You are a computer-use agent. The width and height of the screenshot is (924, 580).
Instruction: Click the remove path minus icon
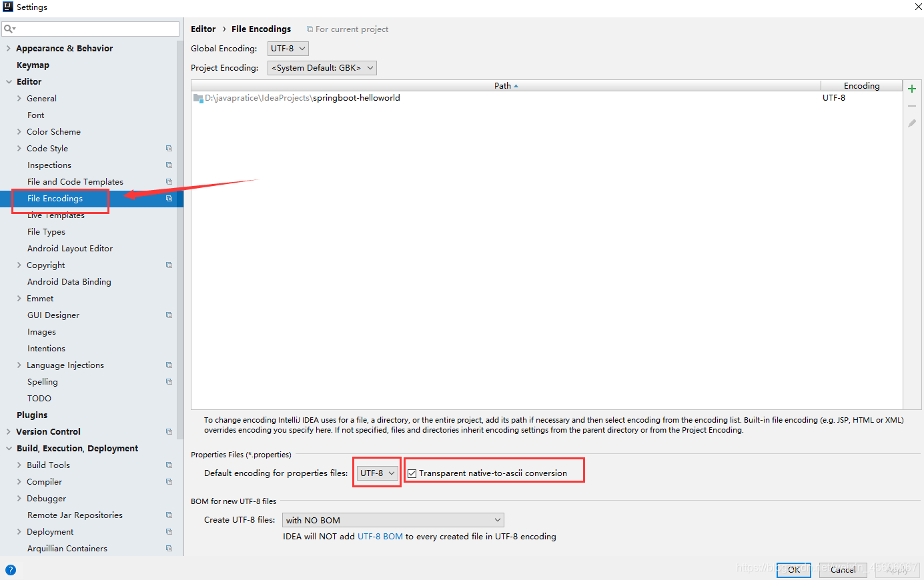pos(912,106)
